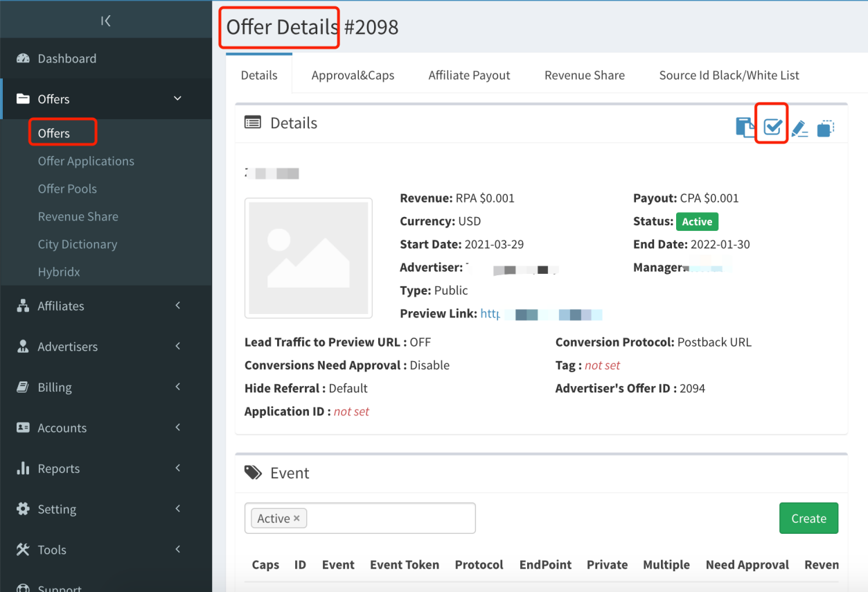This screenshot has width=868, height=592.
Task: Click the Protocol column header
Action: tap(479, 565)
